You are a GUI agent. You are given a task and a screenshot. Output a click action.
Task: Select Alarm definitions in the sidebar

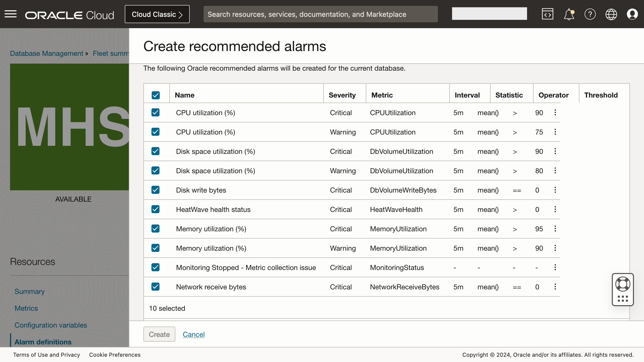click(x=43, y=342)
